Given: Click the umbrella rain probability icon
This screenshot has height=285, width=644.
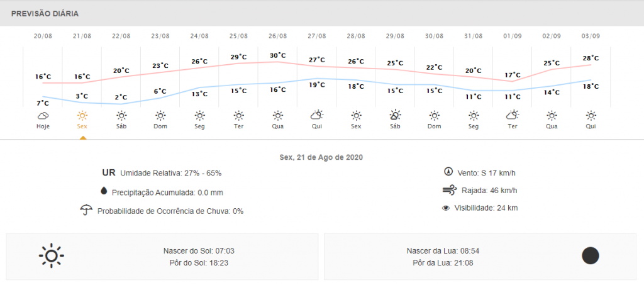Looking at the screenshot, I should [86, 210].
